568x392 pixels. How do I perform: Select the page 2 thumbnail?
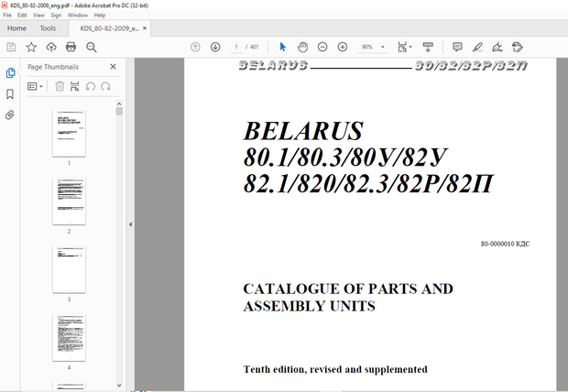click(69, 201)
